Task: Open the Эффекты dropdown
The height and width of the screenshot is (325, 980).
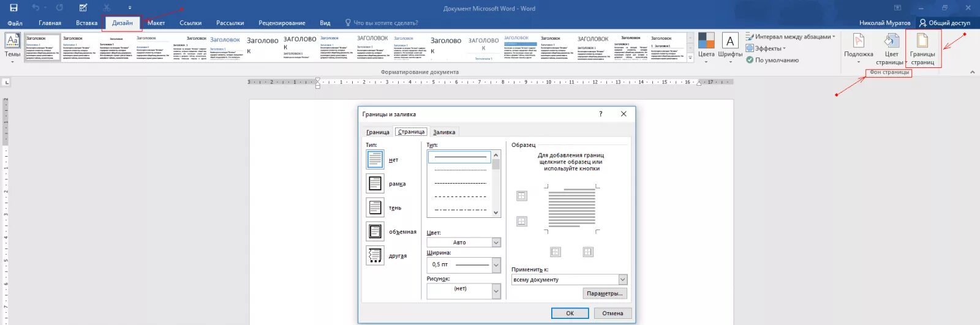Action: tap(766, 48)
